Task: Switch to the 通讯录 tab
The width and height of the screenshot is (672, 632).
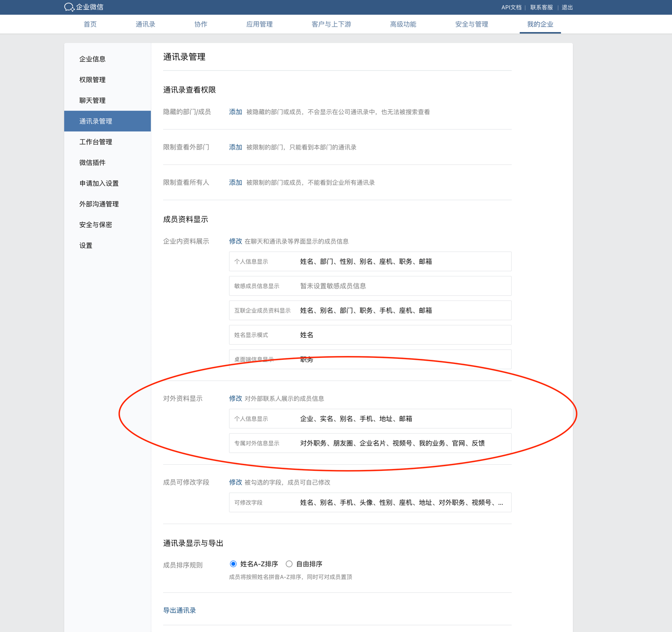Action: tap(146, 24)
